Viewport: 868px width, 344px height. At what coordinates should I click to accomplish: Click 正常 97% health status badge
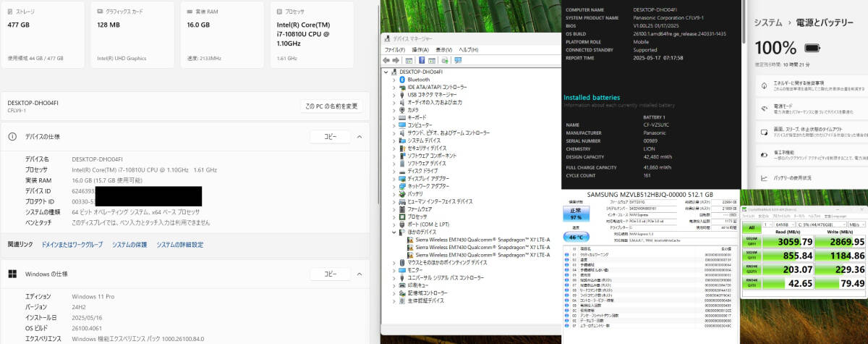coord(576,214)
